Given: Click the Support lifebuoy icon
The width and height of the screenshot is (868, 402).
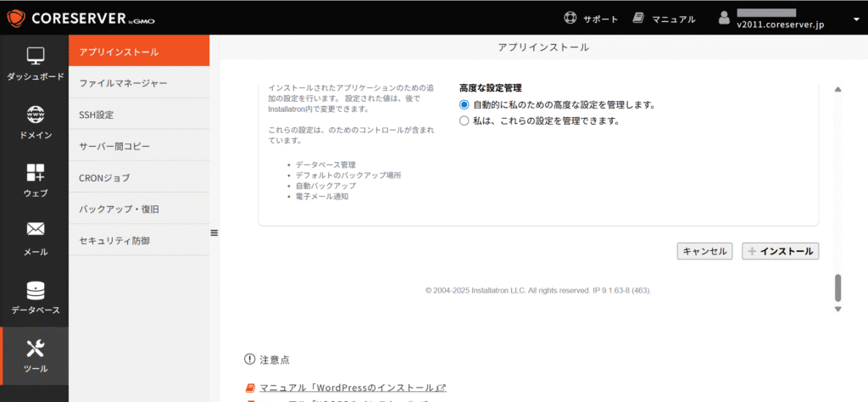Looking at the screenshot, I should click(x=570, y=19).
